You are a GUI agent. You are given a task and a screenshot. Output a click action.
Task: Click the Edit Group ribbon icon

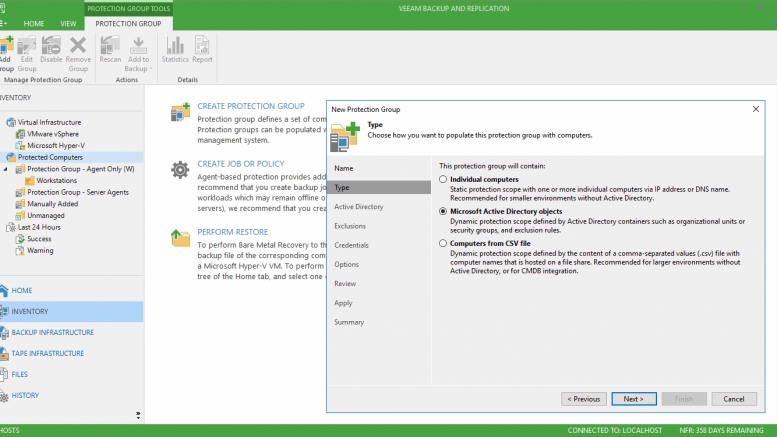coord(27,46)
